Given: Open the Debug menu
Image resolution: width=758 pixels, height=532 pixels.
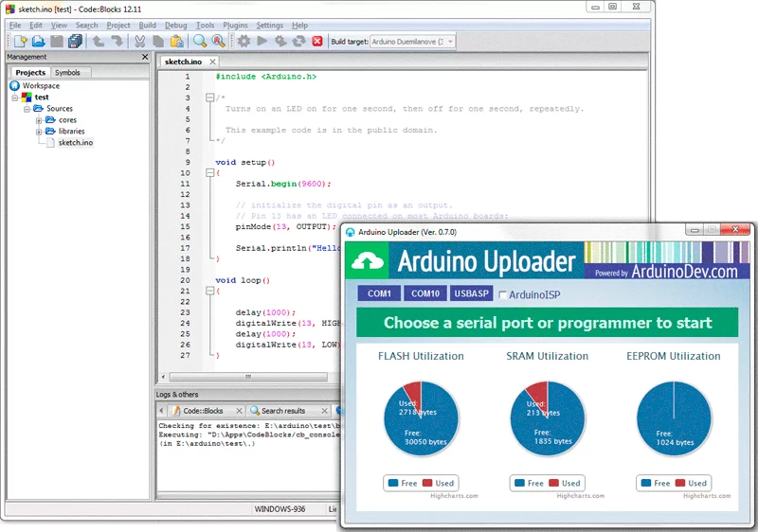Looking at the screenshot, I should click(175, 26).
